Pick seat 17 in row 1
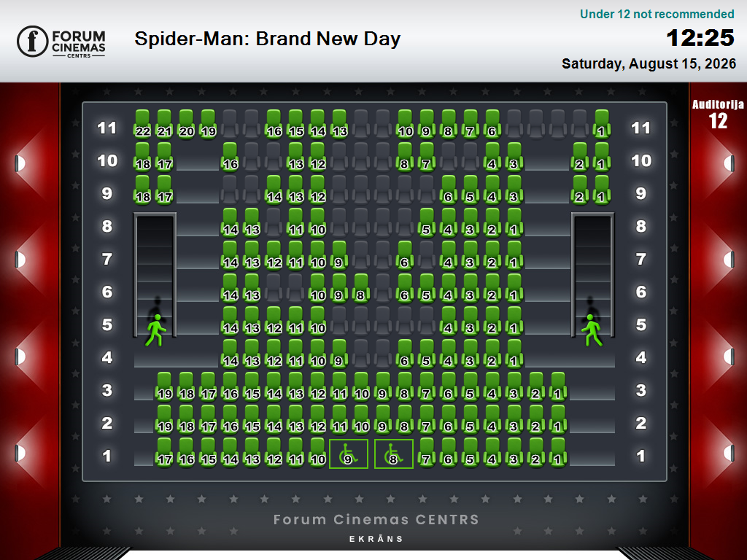747x560 pixels. [x=164, y=452]
